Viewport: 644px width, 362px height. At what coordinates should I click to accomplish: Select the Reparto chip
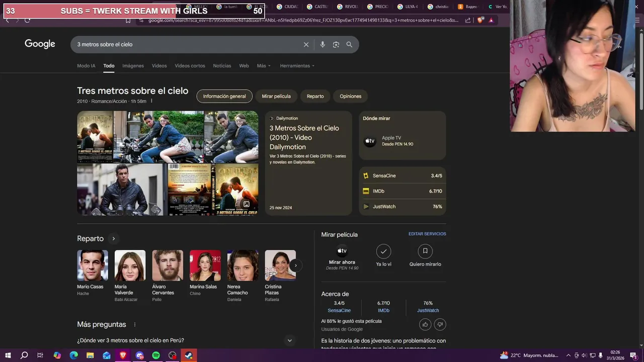315,96
